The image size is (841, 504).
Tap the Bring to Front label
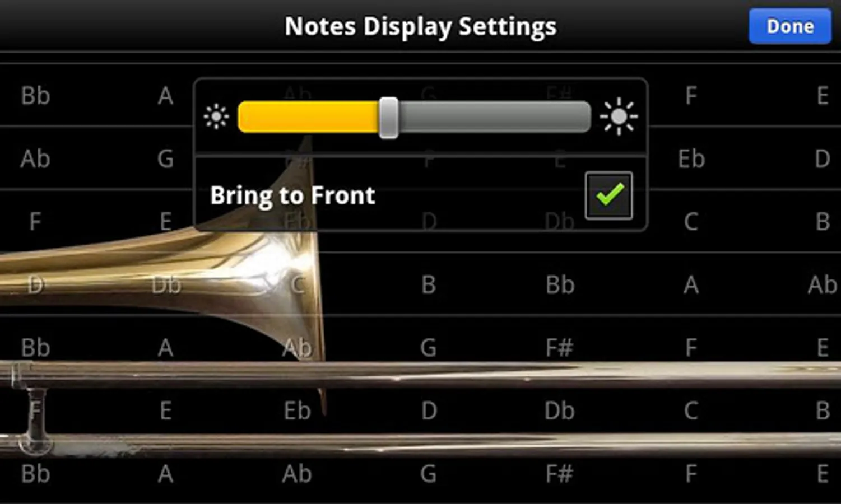tap(292, 195)
